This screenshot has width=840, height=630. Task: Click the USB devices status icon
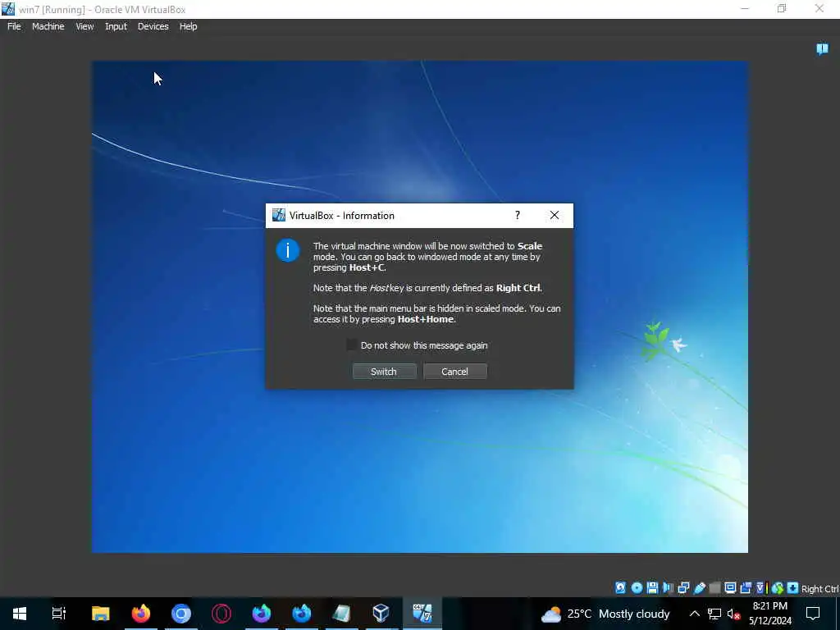(x=699, y=587)
